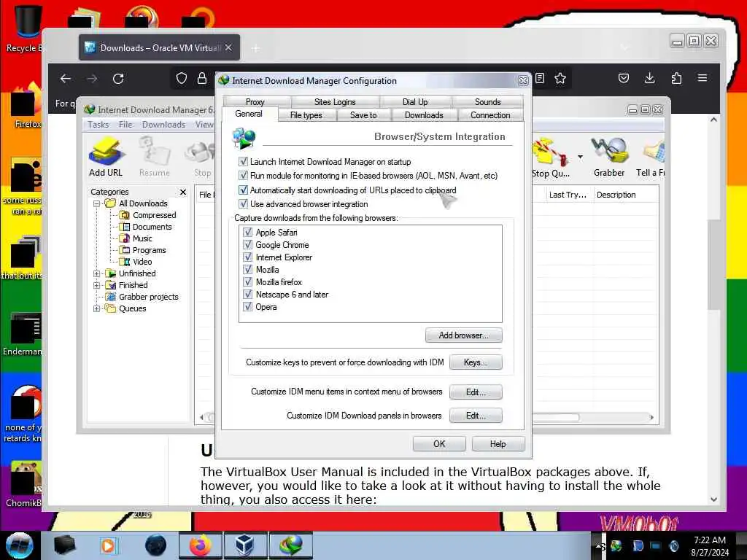Switch to the Proxy tab
The width and height of the screenshot is (747, 560).
pyautogui.click(x=255, y=101)
